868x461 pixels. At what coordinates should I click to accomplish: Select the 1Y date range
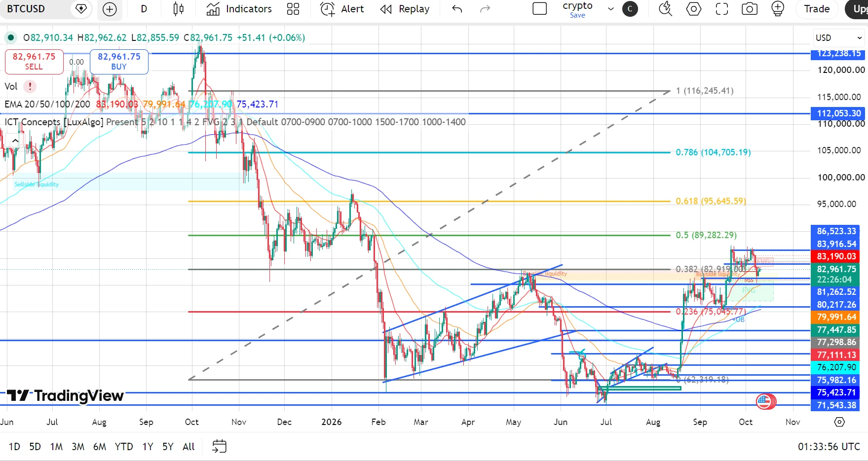click(x=148, y=447)
